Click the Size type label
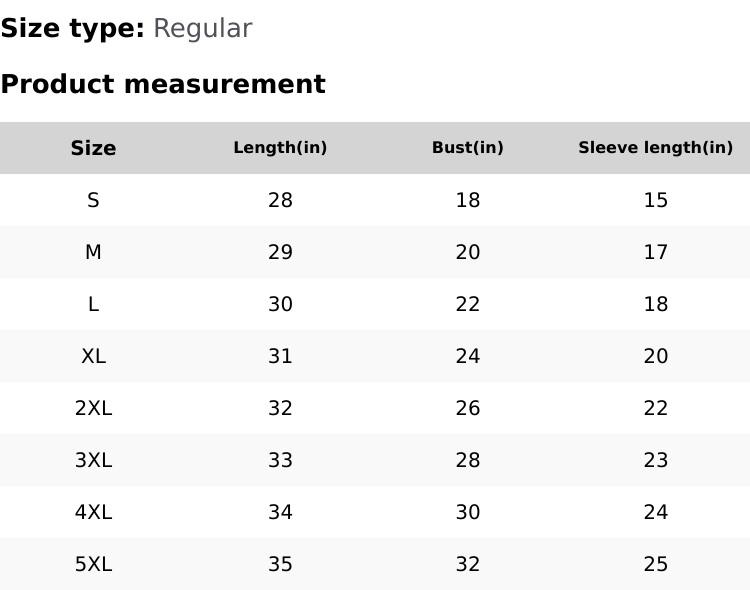This screenshot has height=590, width=750. pyautogui.click(x=72, y=29)
